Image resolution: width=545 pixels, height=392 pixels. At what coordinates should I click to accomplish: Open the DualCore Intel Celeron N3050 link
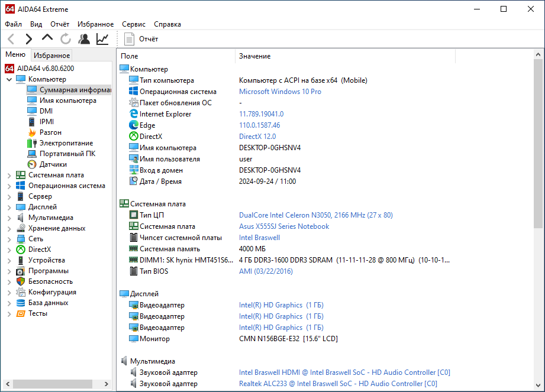(315, 215)
